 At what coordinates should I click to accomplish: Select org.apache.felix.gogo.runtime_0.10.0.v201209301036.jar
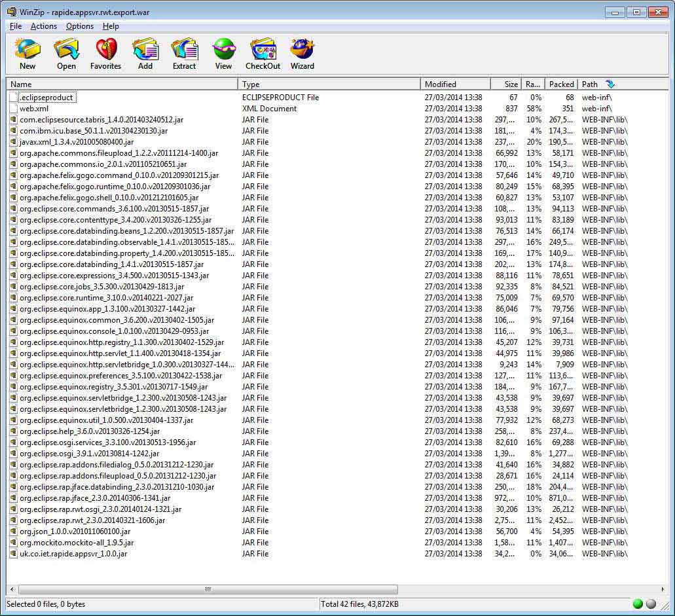coord(115,187)
